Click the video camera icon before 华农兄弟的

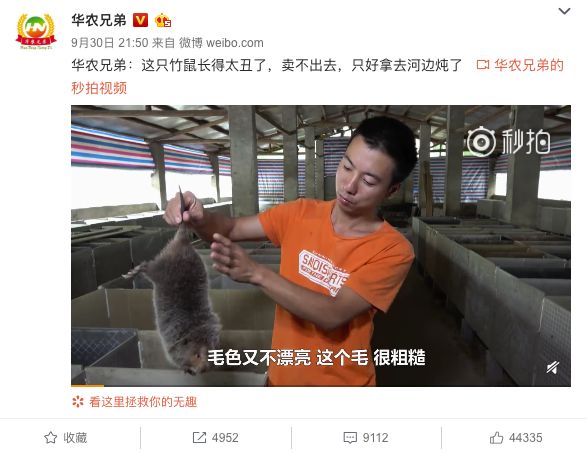pos(483,65)
